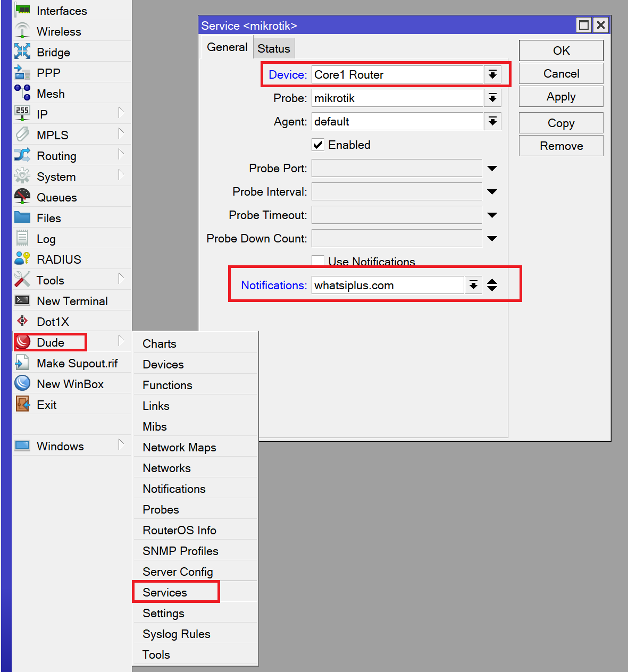The height and width of the screenshot is (672, 628).
Task: Click the Interfaces icon in sidebar
Action: click(x=22, y=10)
